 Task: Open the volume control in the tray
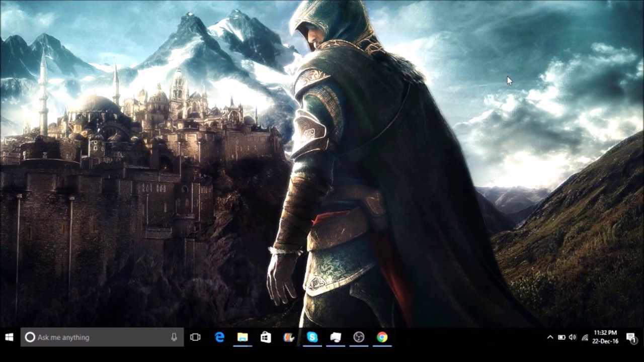tap(573, 337)
